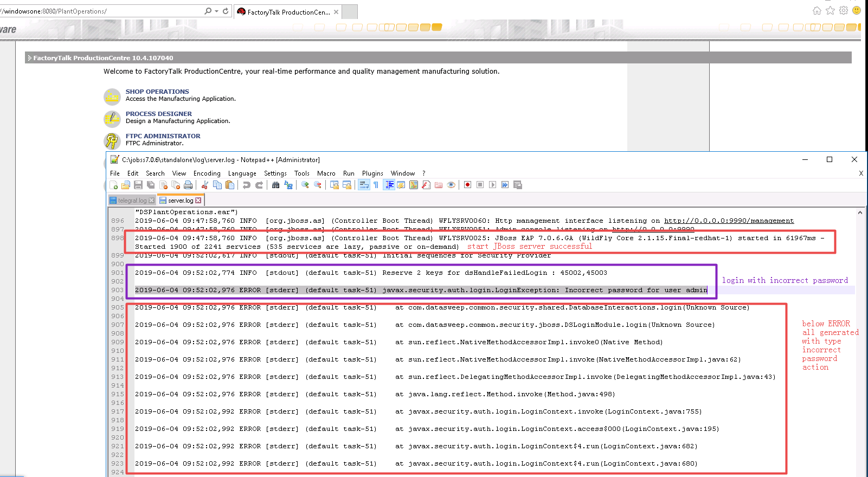Toggle show all characters pilcrow icon
This screenshot has width=868, height=477.
[376, 185]
